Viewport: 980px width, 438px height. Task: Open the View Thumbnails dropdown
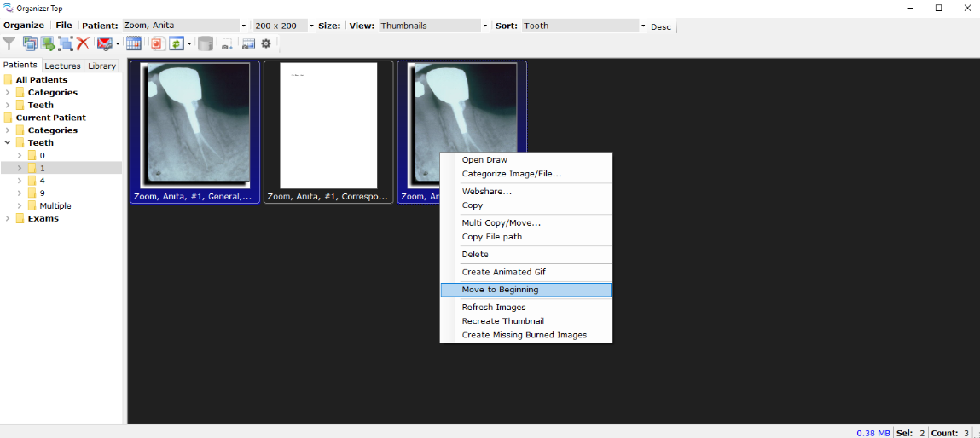point(485,26)
